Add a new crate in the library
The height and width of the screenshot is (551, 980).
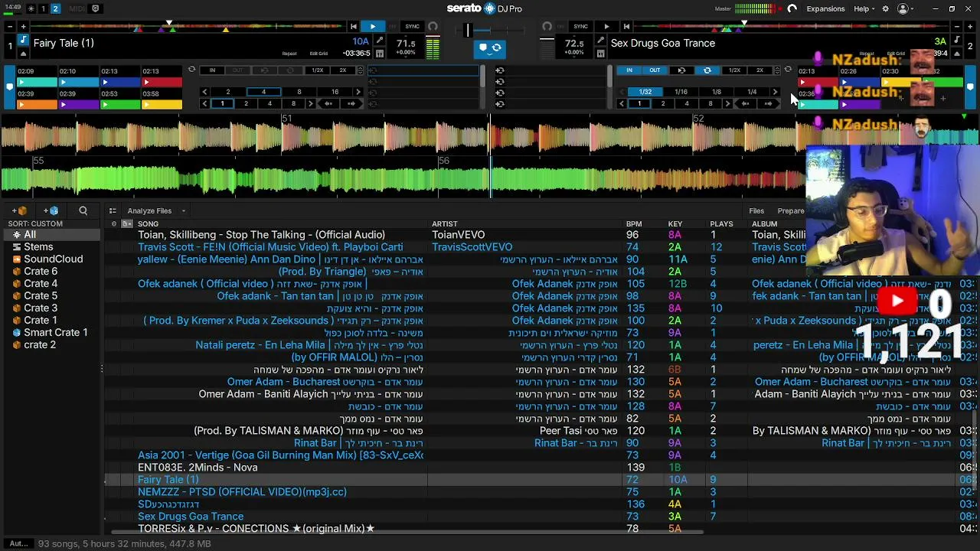21,210
